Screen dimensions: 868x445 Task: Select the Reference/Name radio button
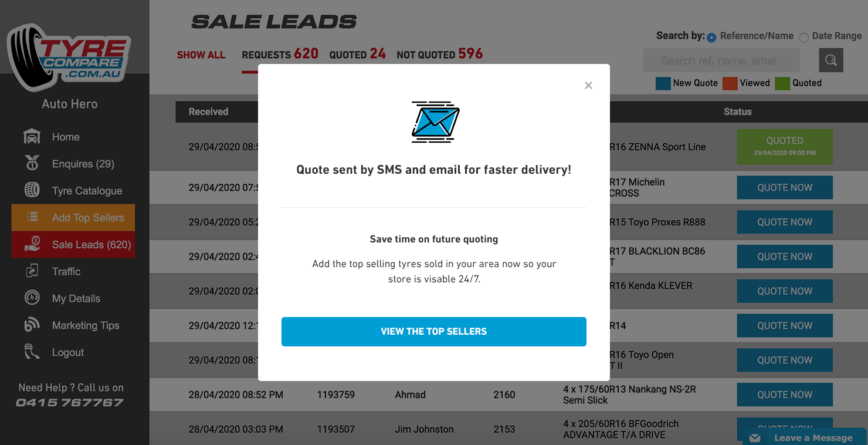pyautogui.click(x=711, y=38)
